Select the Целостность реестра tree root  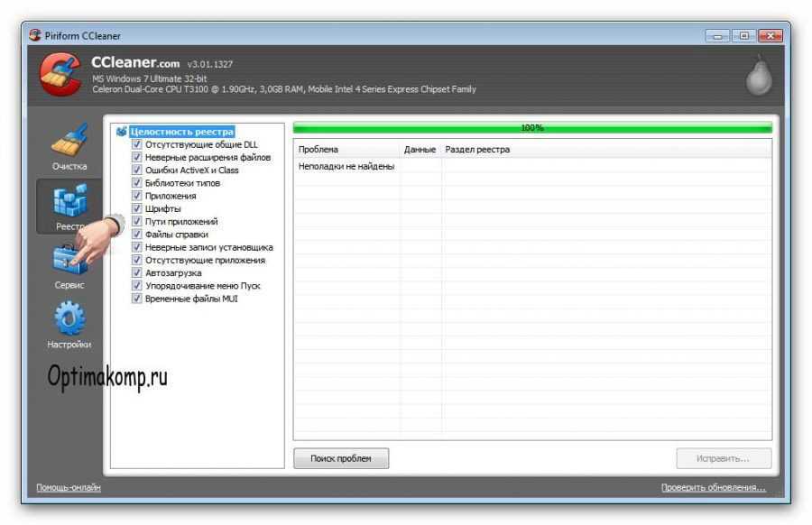tap(181, 132)
